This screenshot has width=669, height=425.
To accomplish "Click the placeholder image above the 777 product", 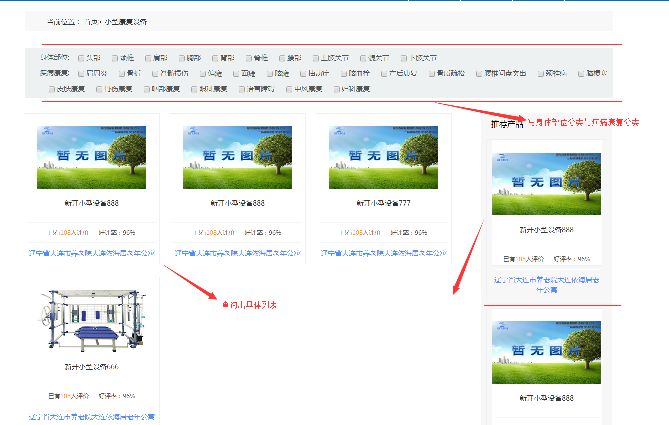I will click(383, 158).
